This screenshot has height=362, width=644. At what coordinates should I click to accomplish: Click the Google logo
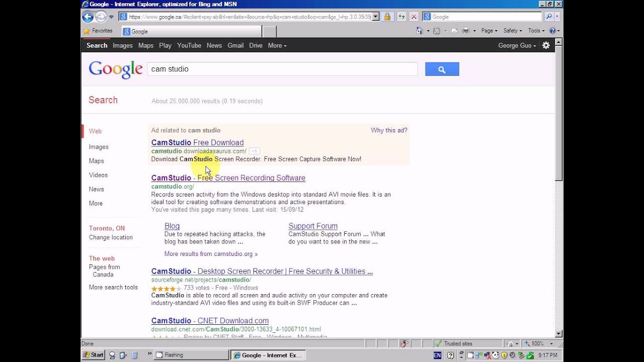point(116,70)
